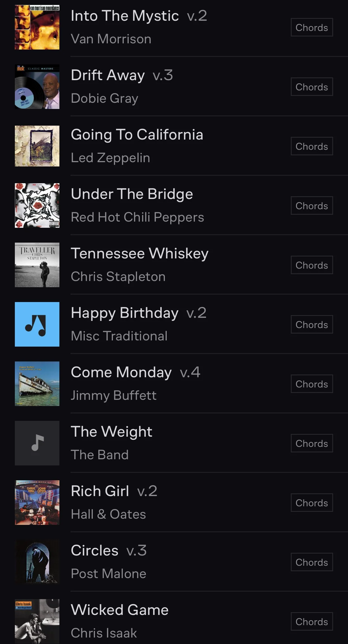The width and height of the screenshot is (348, 644).
Task: Tap the Dobie Gray album artwork
Action: 37,87
